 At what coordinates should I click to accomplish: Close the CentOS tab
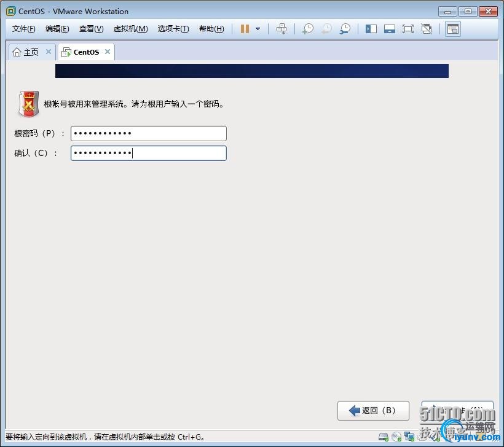click(x=108, y=52)
